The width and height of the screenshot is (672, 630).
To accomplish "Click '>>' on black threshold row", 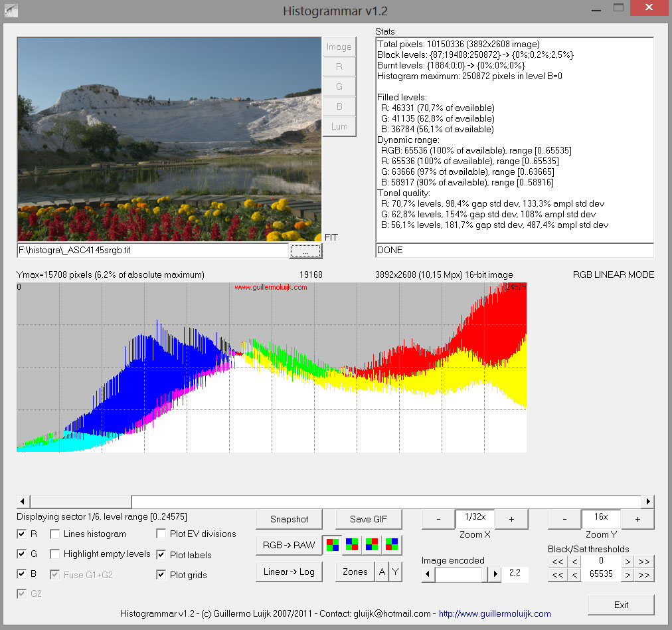I will pyautogui.click(x=643, y=562).
